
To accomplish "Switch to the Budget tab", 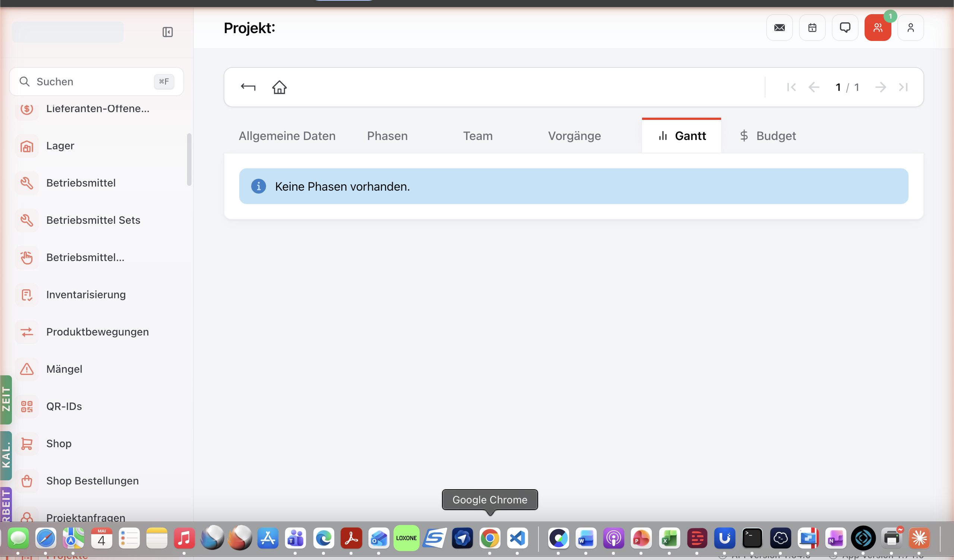I will pos(768,136).
